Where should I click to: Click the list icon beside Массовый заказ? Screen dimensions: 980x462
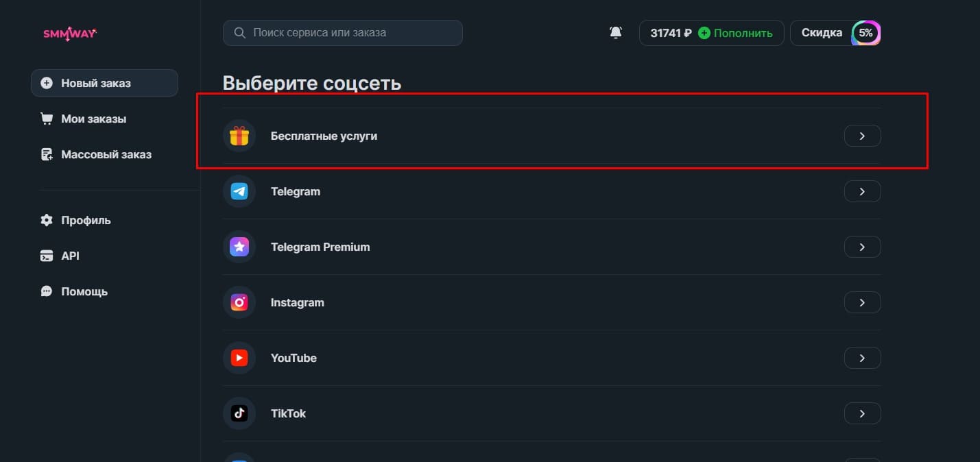[47, 154]
